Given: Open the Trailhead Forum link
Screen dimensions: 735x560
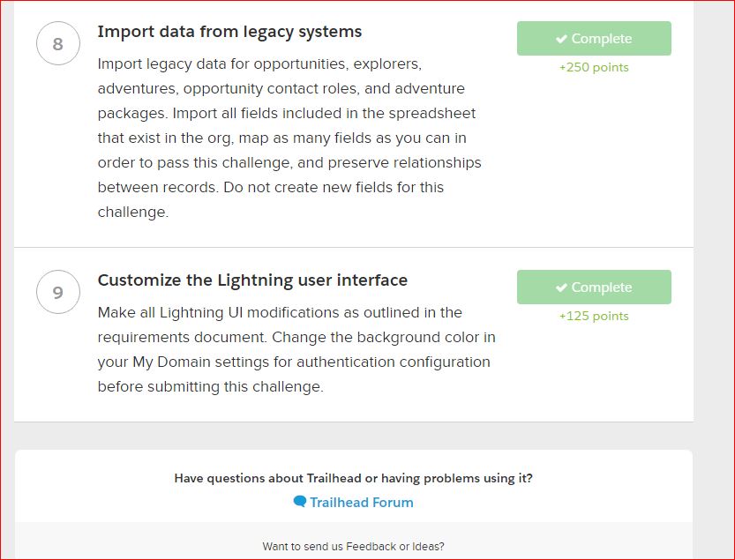Looking at the screenshot, I should [x=361, y=503].
